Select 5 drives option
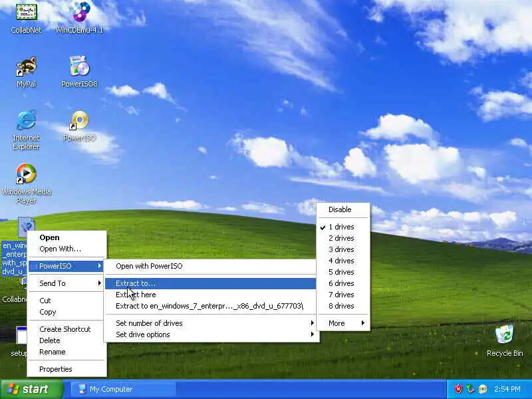This screenshot has height=399, width=532. [x=343, y=272]
